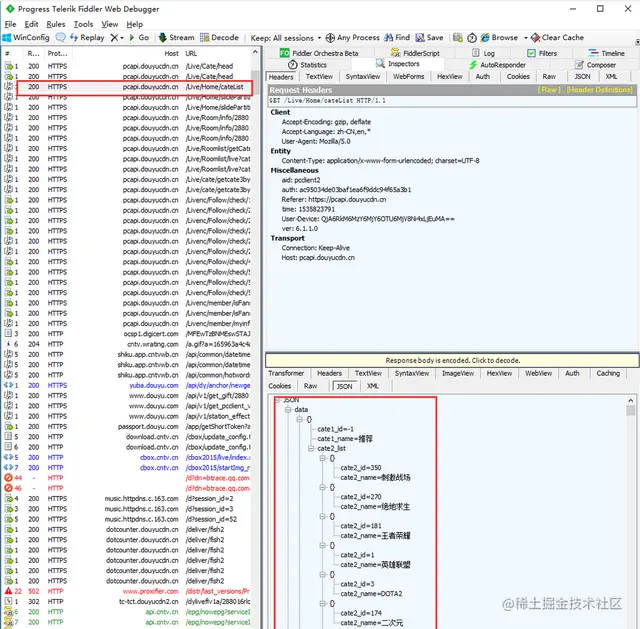Click the Clear Cache icon

pos(536,38)
